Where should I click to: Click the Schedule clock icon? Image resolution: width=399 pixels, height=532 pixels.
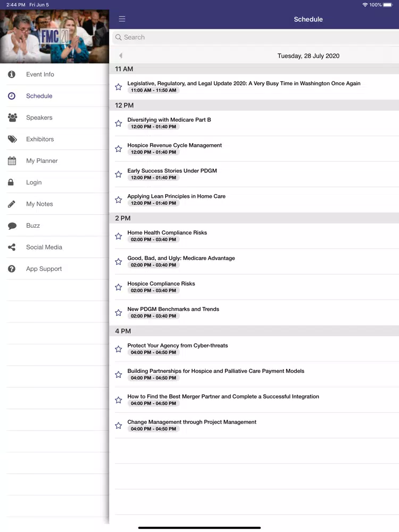pos(12,96)
